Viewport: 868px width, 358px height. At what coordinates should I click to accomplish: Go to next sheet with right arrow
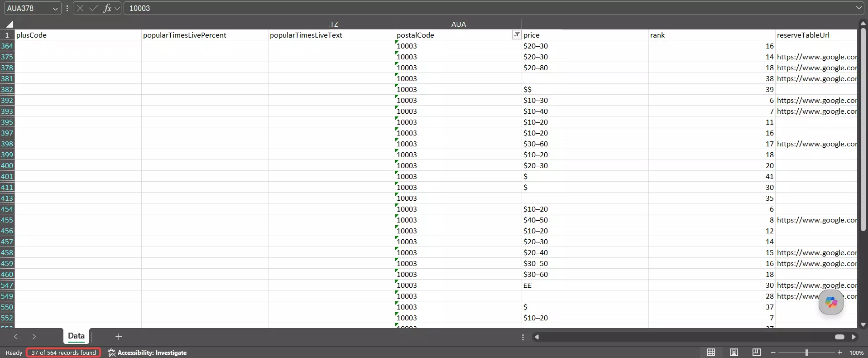(34, 337)
